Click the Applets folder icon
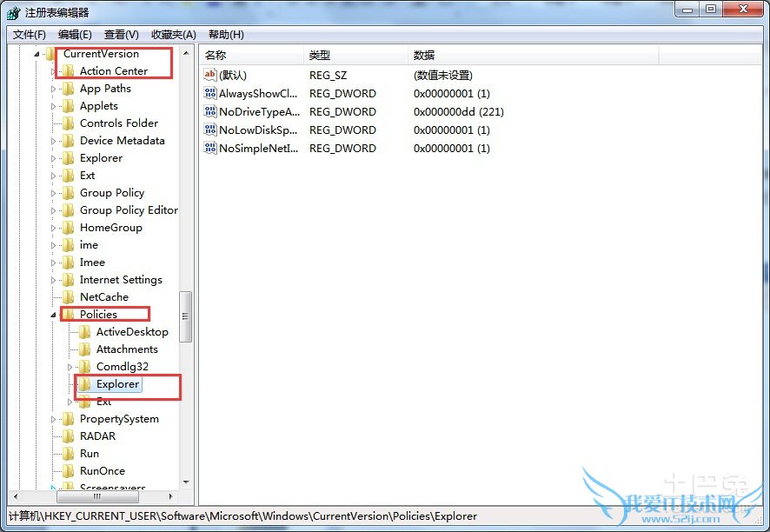Screen dimensions: 770x532 coord(69,106)
